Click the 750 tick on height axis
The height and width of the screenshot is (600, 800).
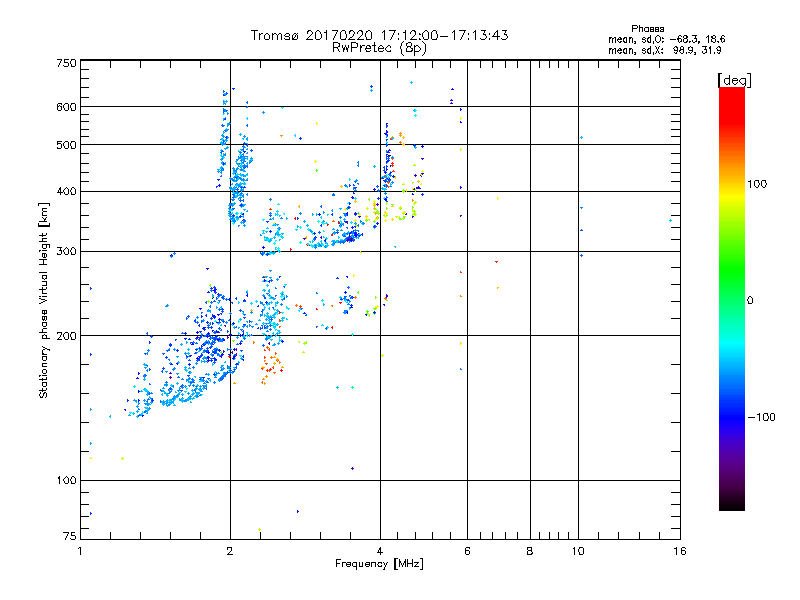(66, 63)
